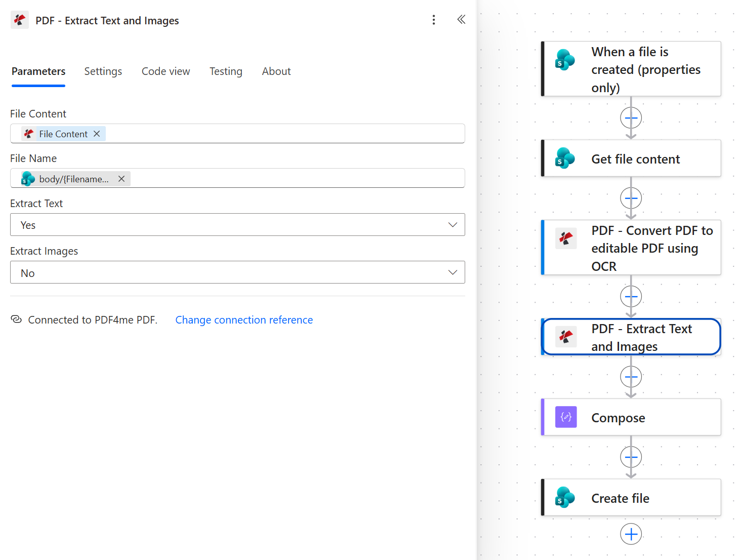Click SharePoint icon on Create file card

click(x=565, y=497)
